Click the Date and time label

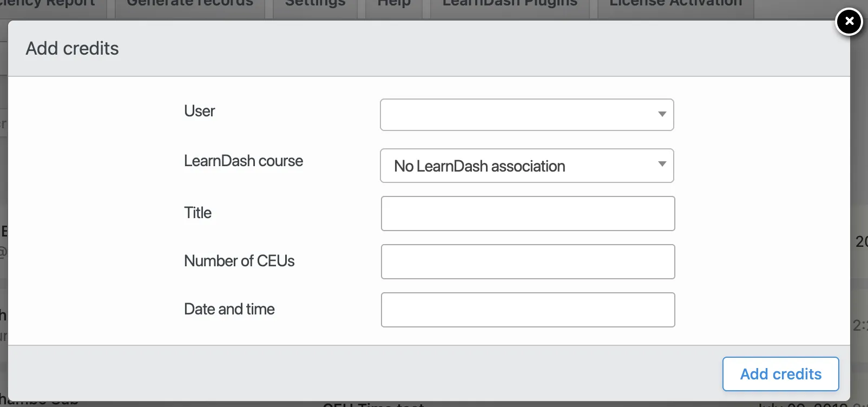coord(229,309)
